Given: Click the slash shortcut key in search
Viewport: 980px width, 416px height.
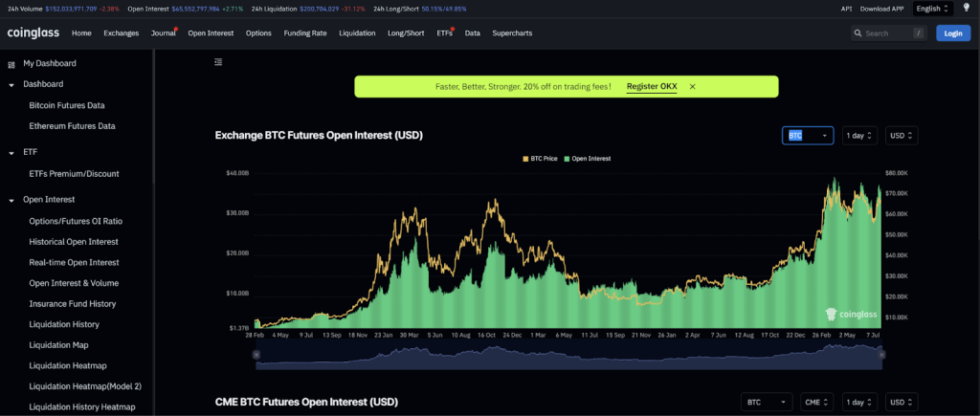Looking at the screenshot, I should pyautogui.click(x=918, y=33).
